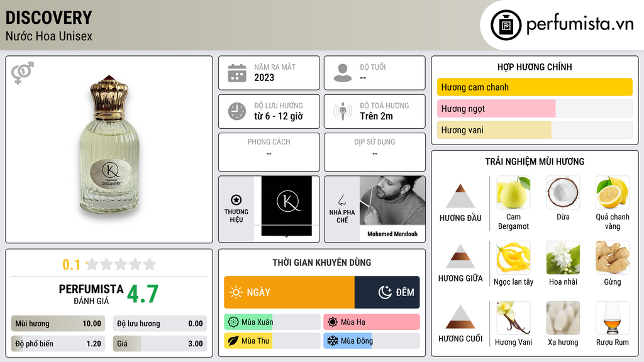This screenshot has height=362, width=644.
Task: Click the five-star rating row
Action: tap(121, 264)
